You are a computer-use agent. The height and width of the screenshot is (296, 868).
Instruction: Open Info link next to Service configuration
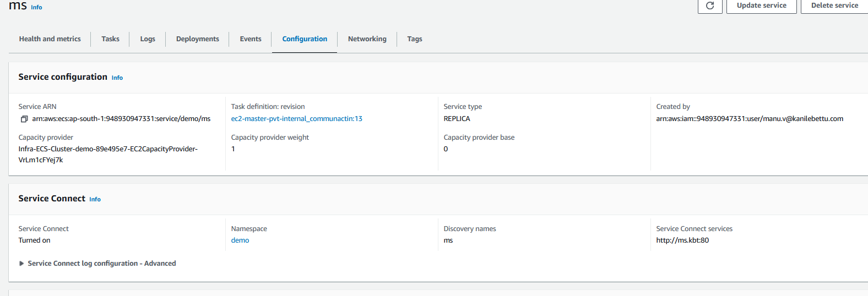pos(117,78)
